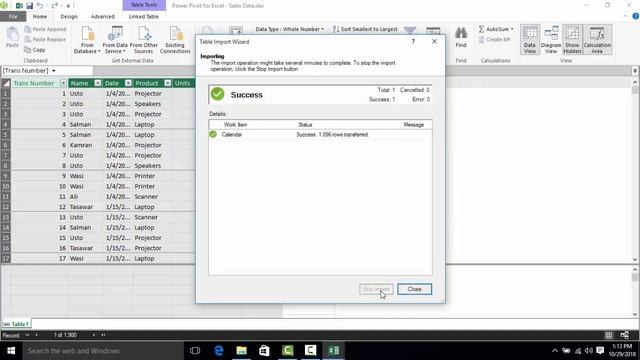
Task: Click the volume icon in the system tray
Action: [x=588, y=351]
